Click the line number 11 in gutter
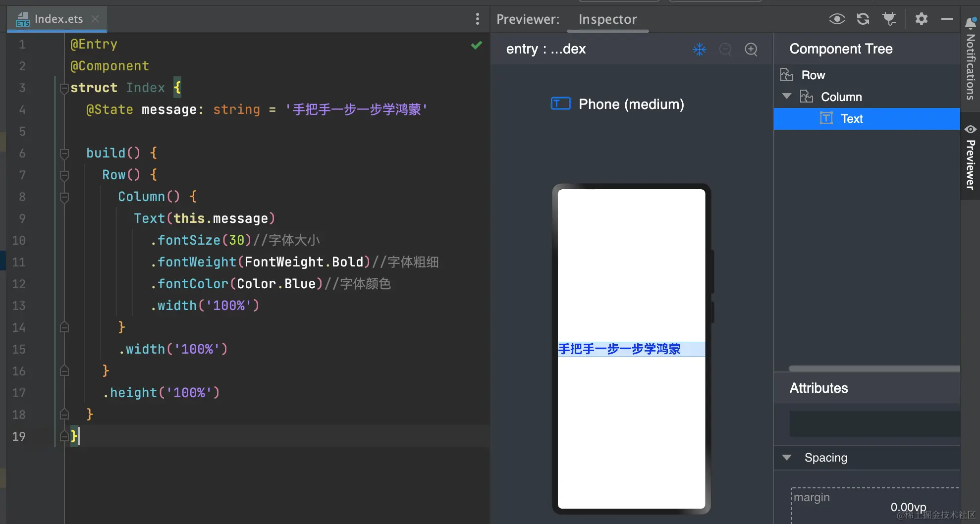The image size is (980, 524). pos(19,262)
